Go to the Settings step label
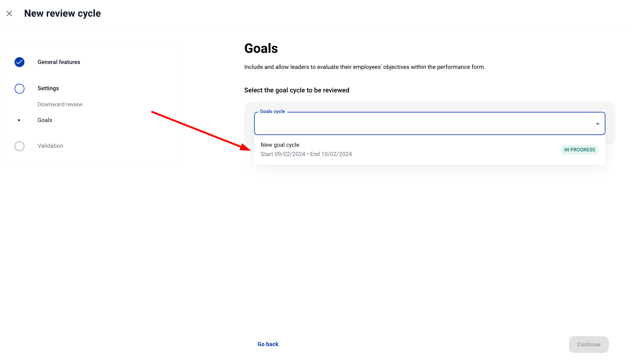This screenshot has width=632, height=364. [x=48, y=88]
